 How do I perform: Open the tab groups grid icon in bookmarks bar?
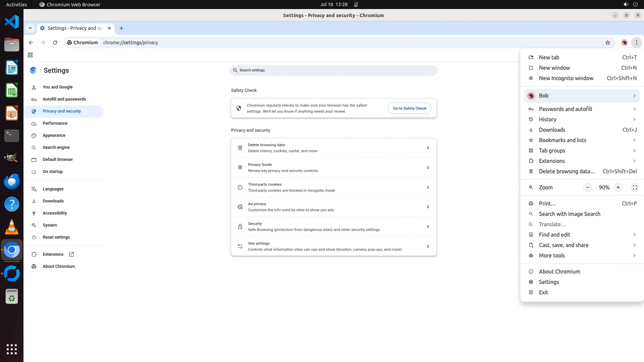click(30, 55)
